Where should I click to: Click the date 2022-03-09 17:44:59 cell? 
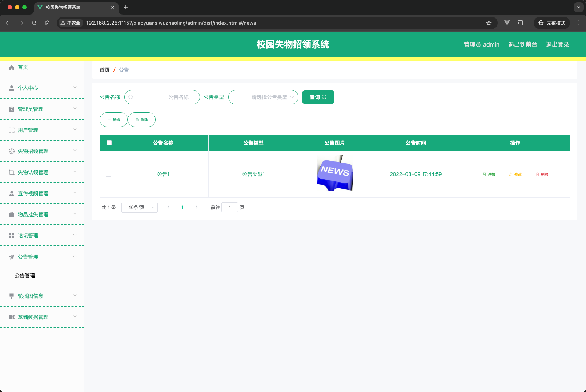click(x=416, y=174)
